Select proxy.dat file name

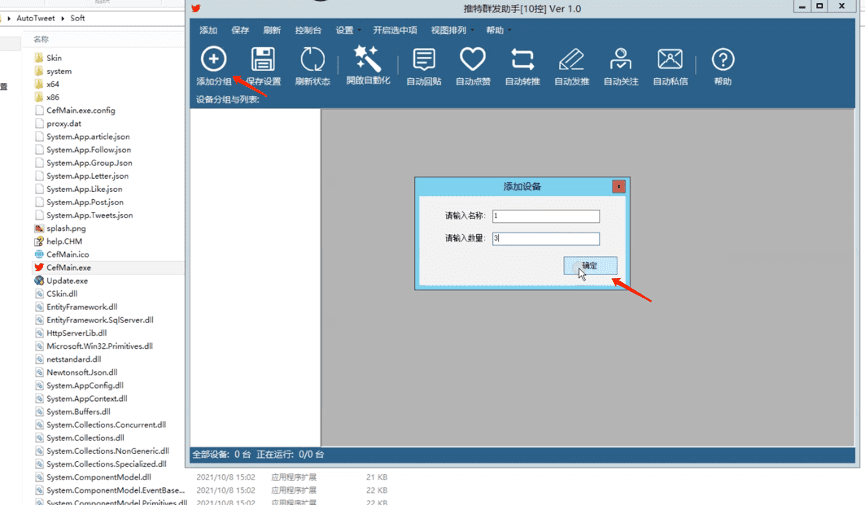64,124
